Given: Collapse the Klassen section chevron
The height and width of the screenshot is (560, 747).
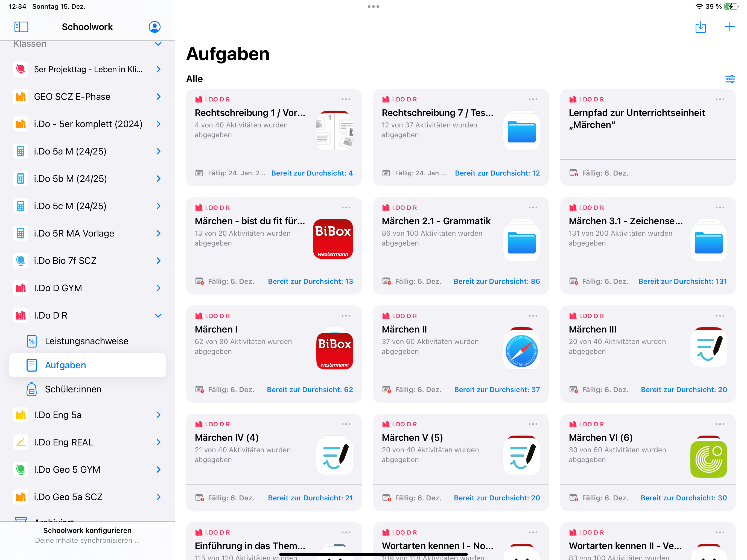Looking at the screenshot, I should [158, 44].
